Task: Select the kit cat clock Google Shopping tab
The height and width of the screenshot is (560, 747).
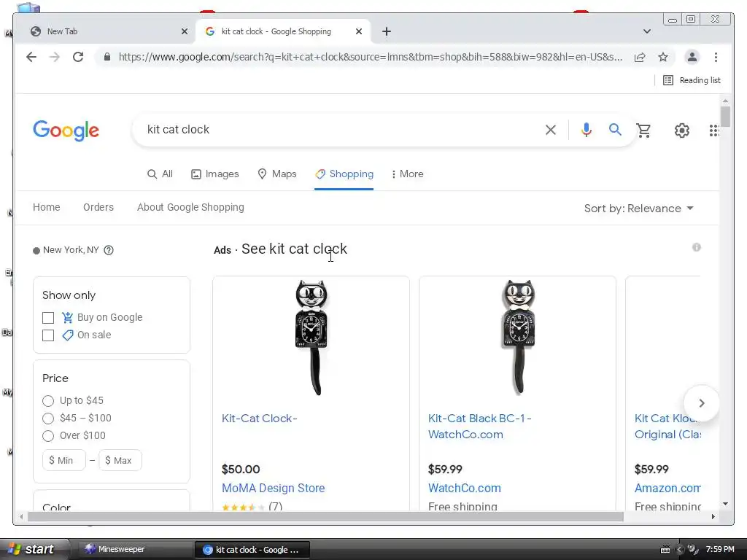Action: [284, 31]
